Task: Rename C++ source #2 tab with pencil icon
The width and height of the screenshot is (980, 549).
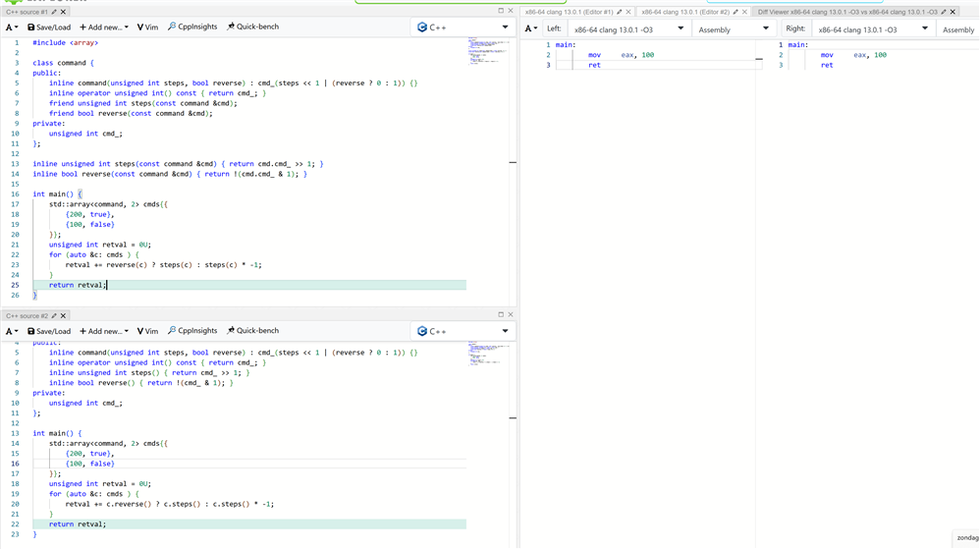Action: [x=54, y=316]
